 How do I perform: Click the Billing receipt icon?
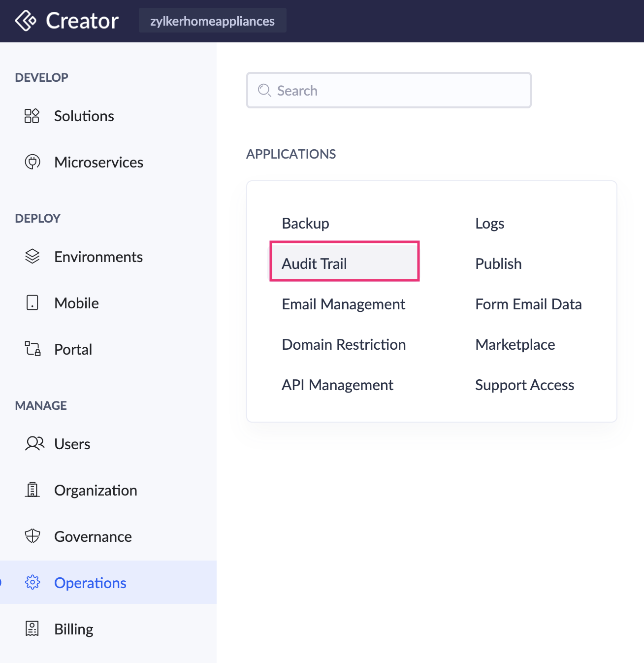pos(32,629)
